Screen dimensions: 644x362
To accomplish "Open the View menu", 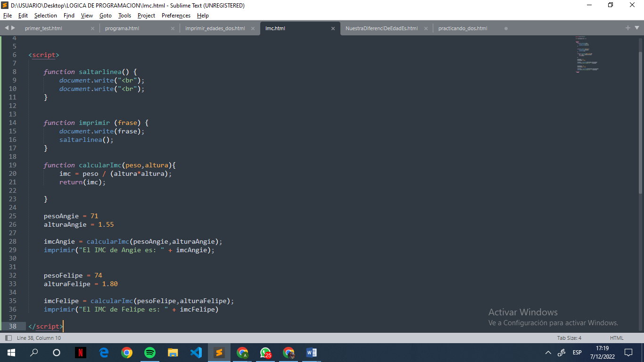I will [x=87, y=16].
